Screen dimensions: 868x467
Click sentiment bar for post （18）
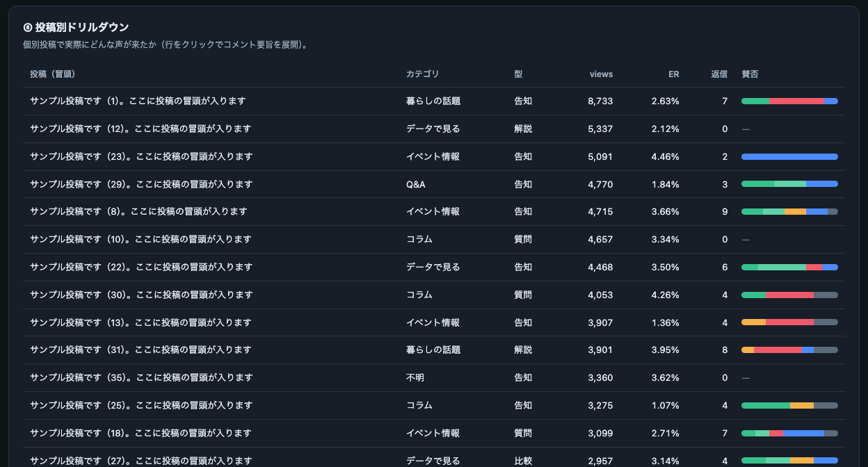789,434
